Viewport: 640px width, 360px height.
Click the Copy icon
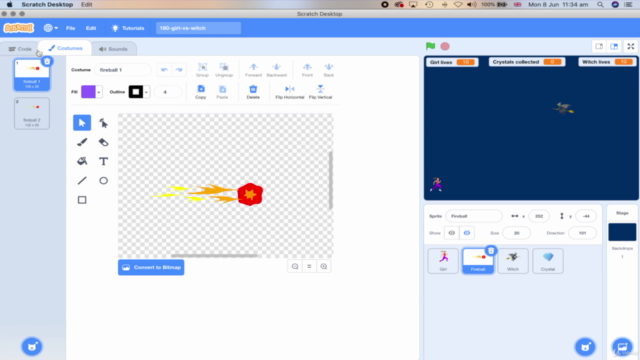(x=200, y=92)
